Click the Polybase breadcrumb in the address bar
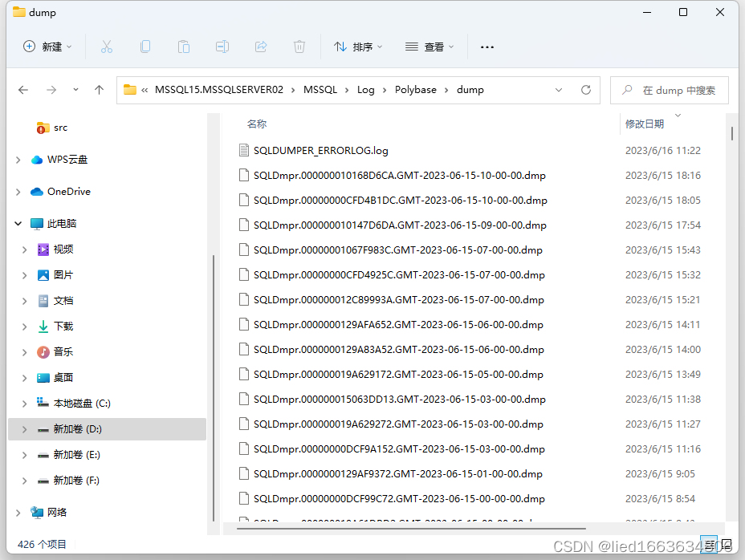 pyautogui.click(x=416, y=89)
